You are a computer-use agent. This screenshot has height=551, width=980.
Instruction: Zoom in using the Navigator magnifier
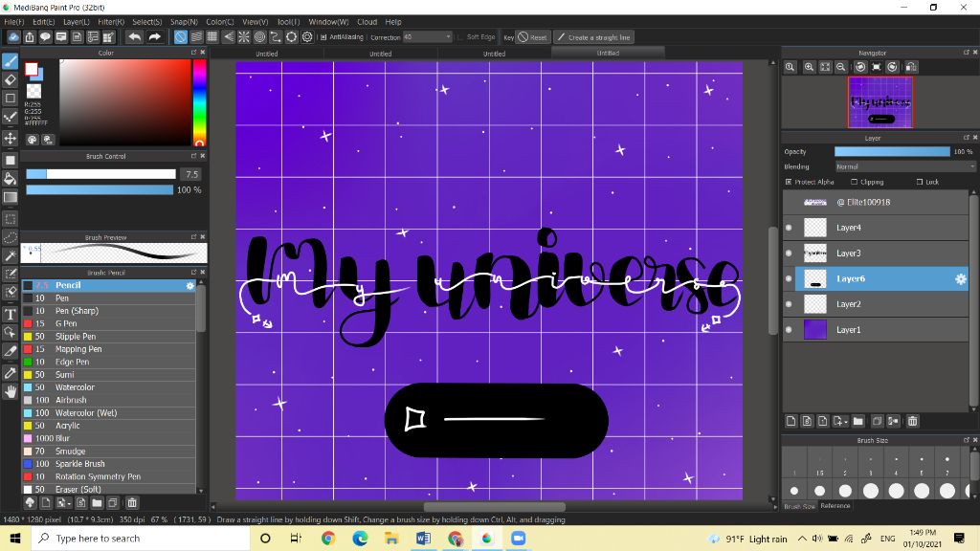point(809,67)
